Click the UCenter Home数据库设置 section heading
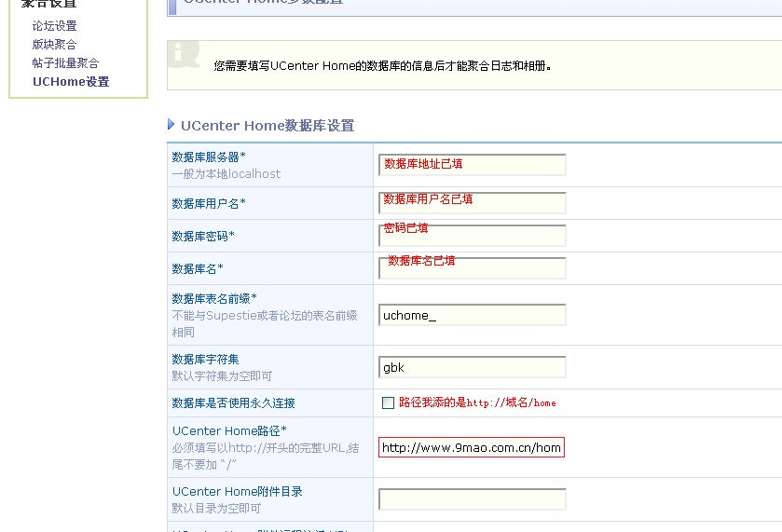The width and height of the screenshot is (782, 532). point(268,126)
